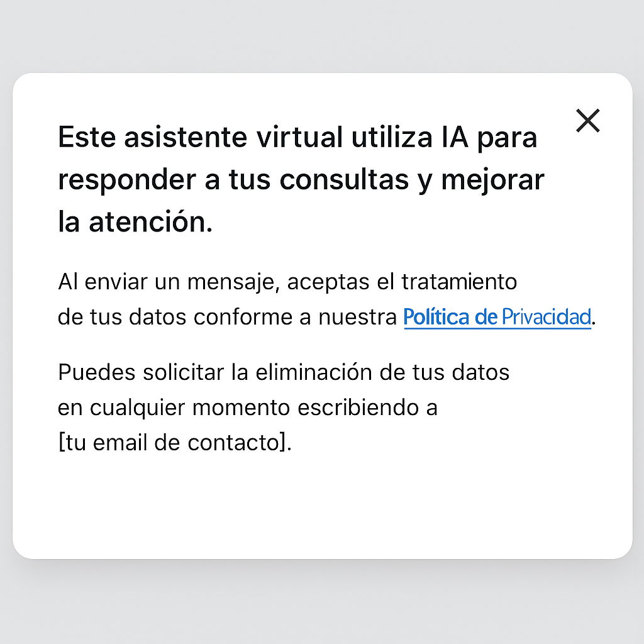This screenshot has height=644, width=644.
Task: Select the word "Privacidad" in the underlined link
Action: [547, 317]
